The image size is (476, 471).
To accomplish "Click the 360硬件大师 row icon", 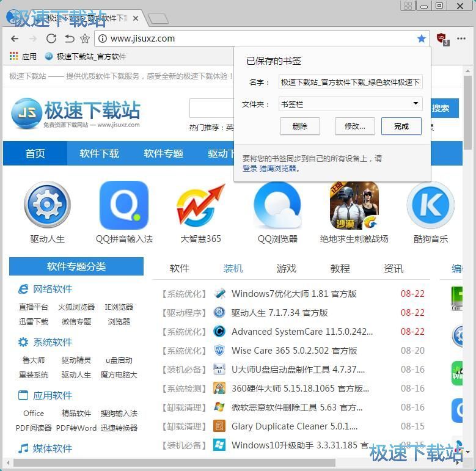I will tap(219, 388).
